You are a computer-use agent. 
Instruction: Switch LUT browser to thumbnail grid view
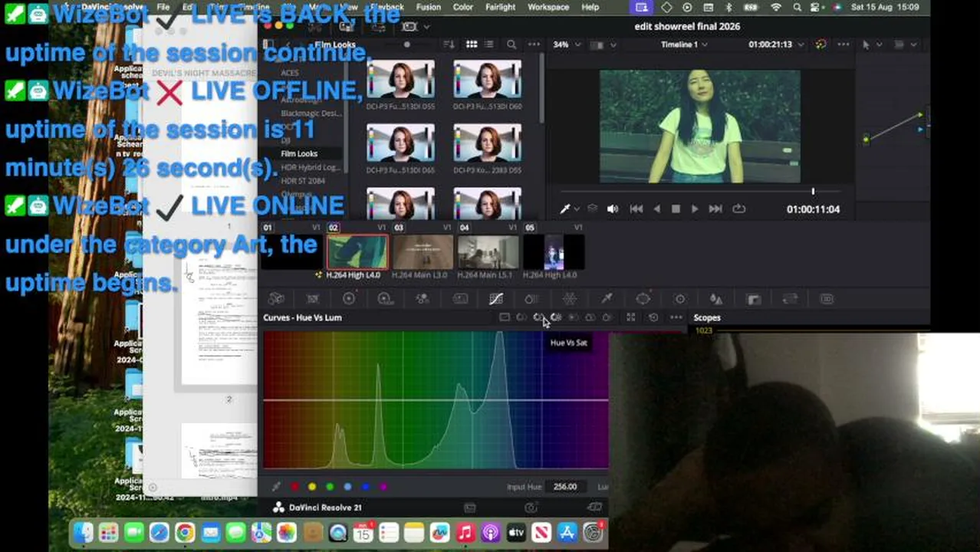click(x=472, y=44)
